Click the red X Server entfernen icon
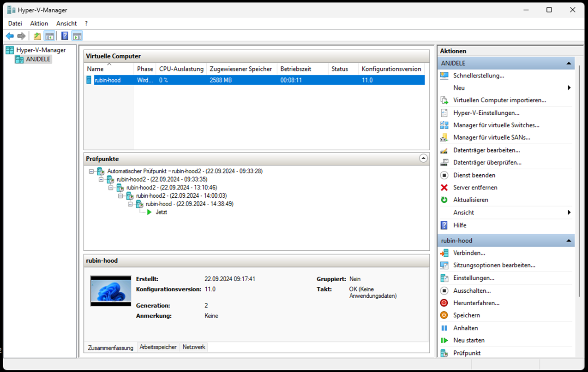588x372 pixels. (444, 188)
